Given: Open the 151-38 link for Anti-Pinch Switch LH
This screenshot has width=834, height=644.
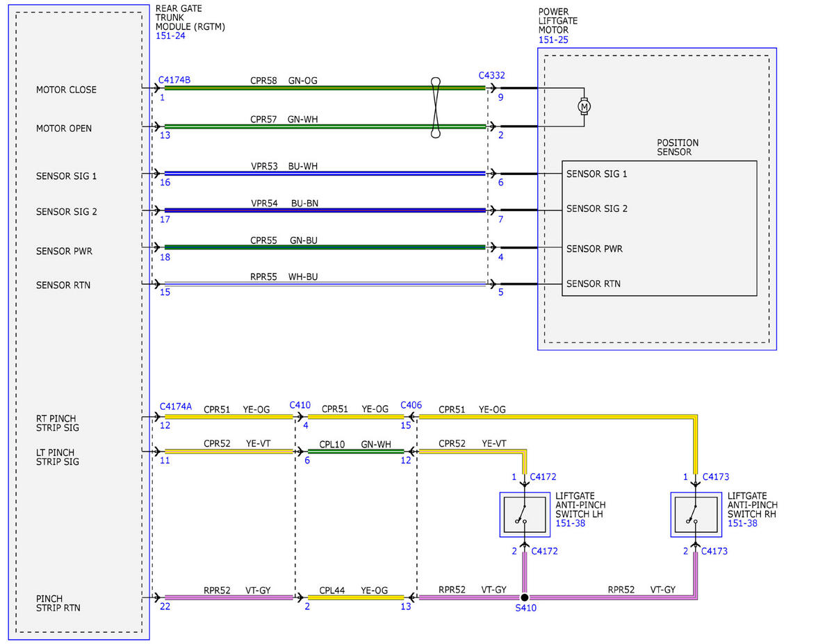Looking at the screenshot, I should coord(570,523).
